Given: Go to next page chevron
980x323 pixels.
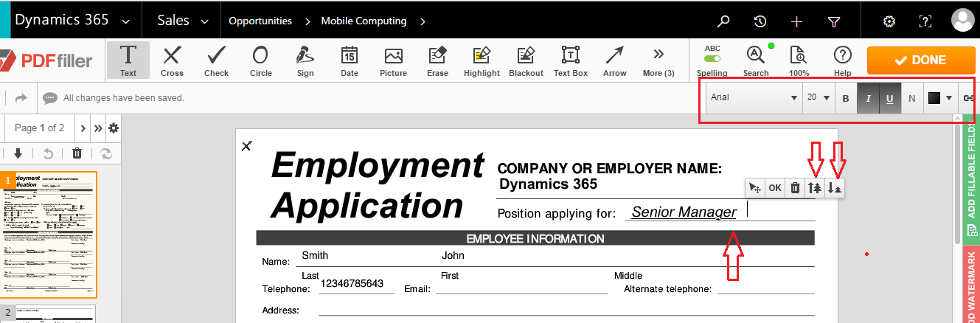Looking at the screenshot, I should [x=83, y=128].
